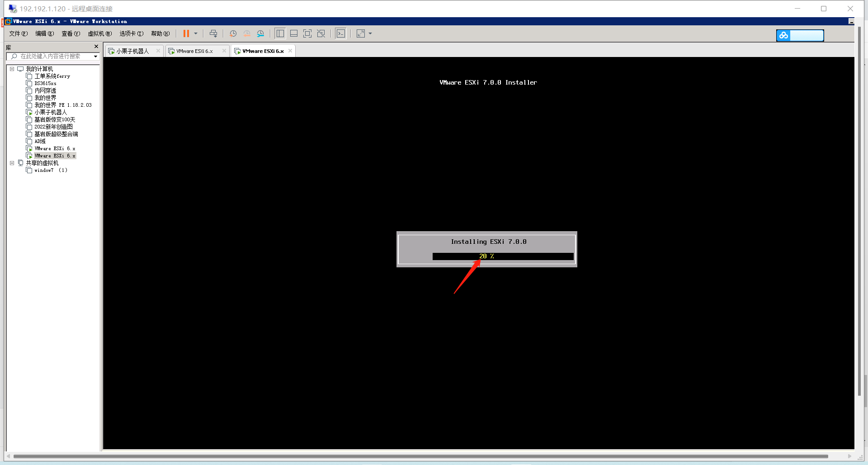Select 我的世界 entry without PE suffix
The height and width of the screenshot is (465, 868).
[45, 98]
